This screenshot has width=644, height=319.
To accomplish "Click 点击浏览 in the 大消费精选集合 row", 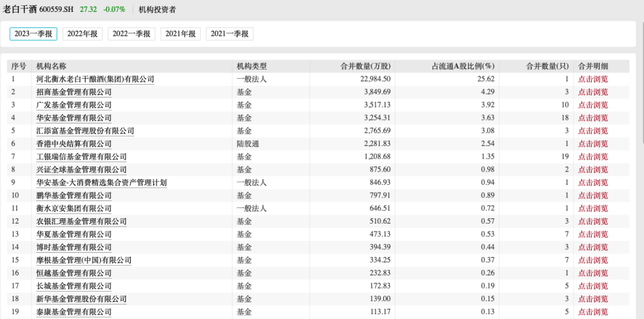I will tap(593, 182).
